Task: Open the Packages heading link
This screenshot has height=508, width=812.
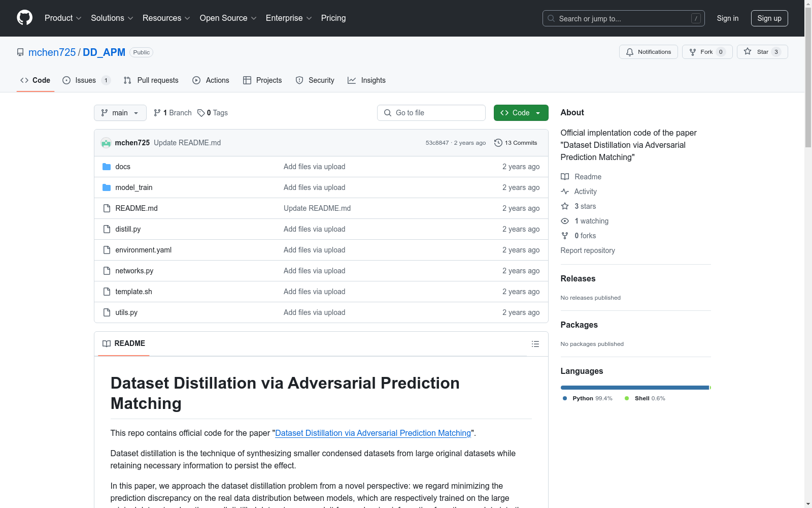Action: tap(579, 325)
